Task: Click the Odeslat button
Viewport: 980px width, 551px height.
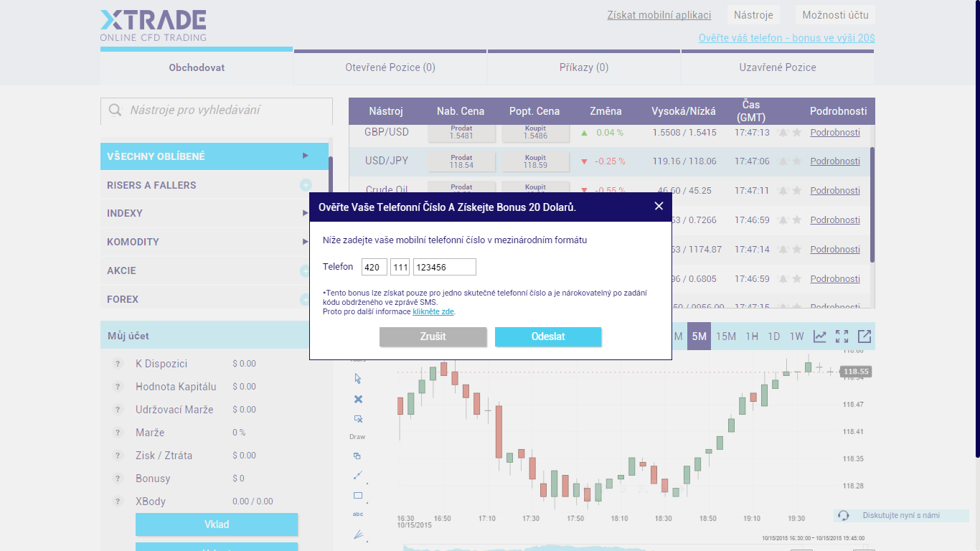Action: pos(548,336)
